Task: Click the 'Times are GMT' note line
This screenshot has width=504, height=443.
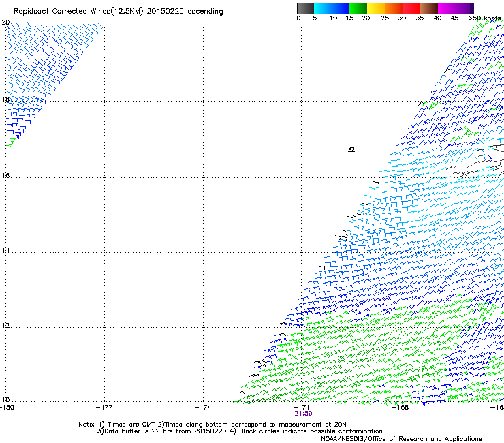Action: (212, 425)
